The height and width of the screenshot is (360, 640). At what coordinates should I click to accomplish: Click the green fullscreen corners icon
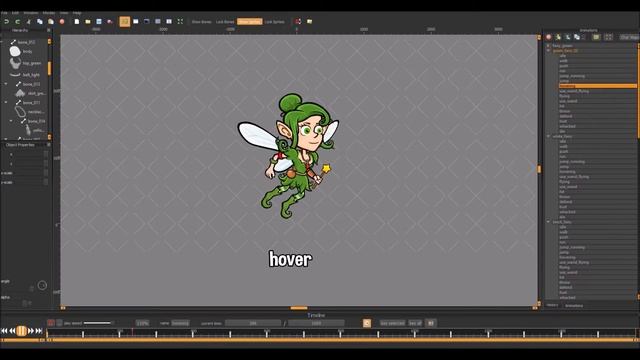coord(180,21)
